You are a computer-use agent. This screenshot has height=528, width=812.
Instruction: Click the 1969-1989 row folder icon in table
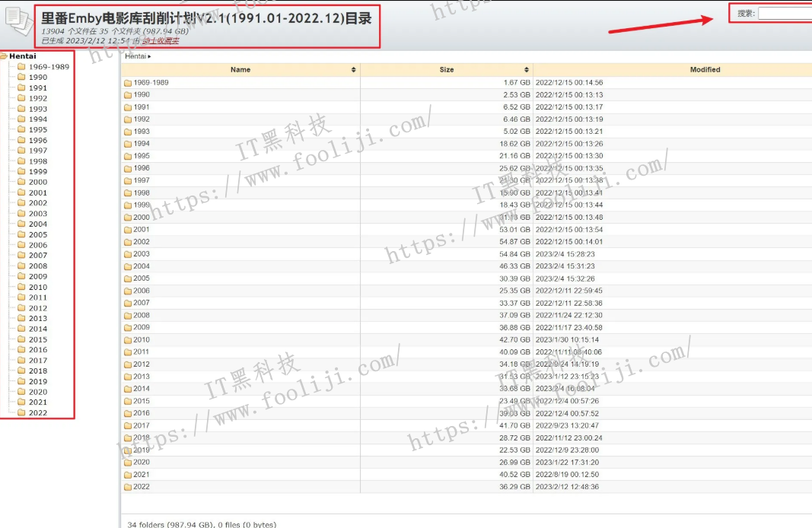(128, 83)
